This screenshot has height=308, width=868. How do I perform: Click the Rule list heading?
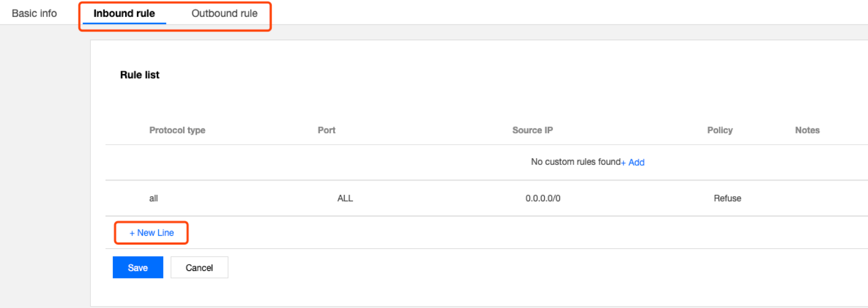pyautogui.click(x=140, y=75)
